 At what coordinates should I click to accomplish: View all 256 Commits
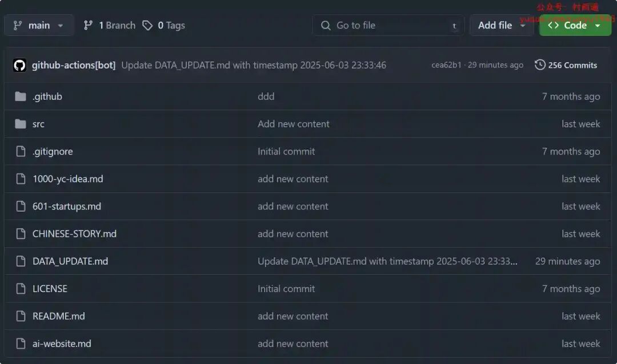click(572, 65)
